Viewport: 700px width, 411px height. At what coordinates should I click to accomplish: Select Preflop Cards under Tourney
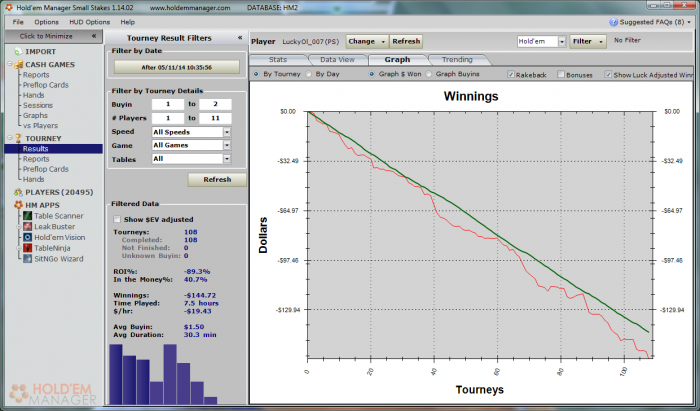(x=46, y=169)
